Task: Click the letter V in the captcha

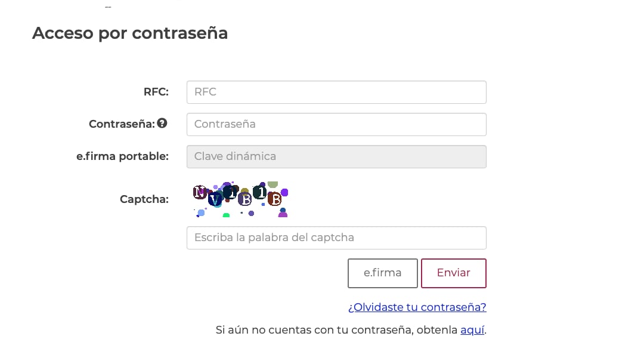Action: [x=215, y=201]
